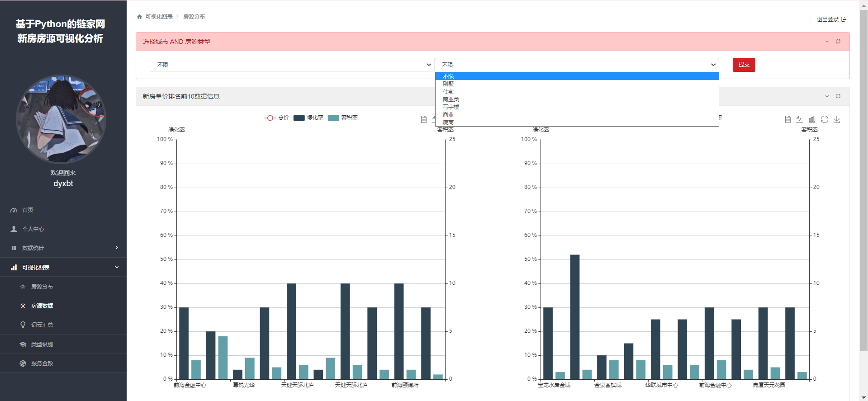
Task: Click the 尊悦光华 axis label
Action: tap(244, 385)
